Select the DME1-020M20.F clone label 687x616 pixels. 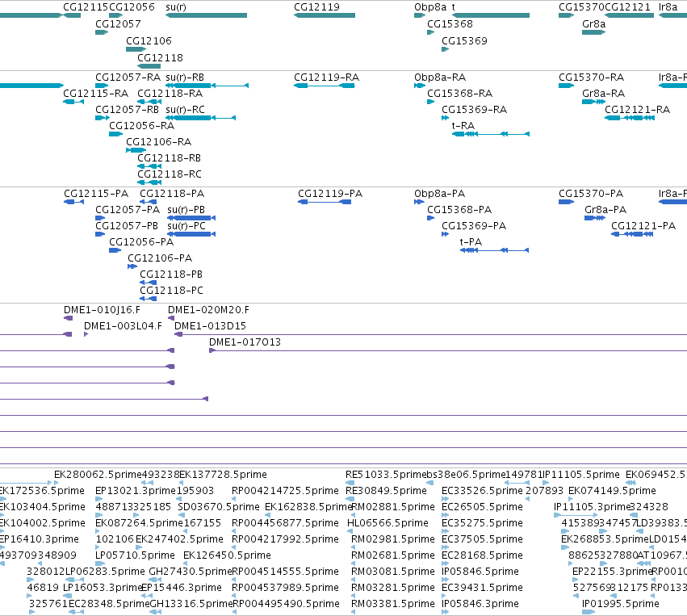(x=208, y=310)
